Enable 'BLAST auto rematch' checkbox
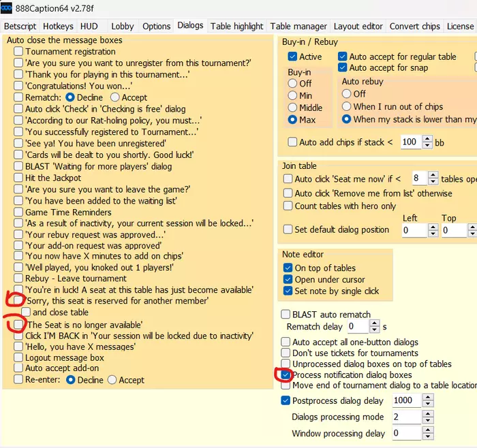The height and width of the screenshot is (448, 477). pos(286,315)
